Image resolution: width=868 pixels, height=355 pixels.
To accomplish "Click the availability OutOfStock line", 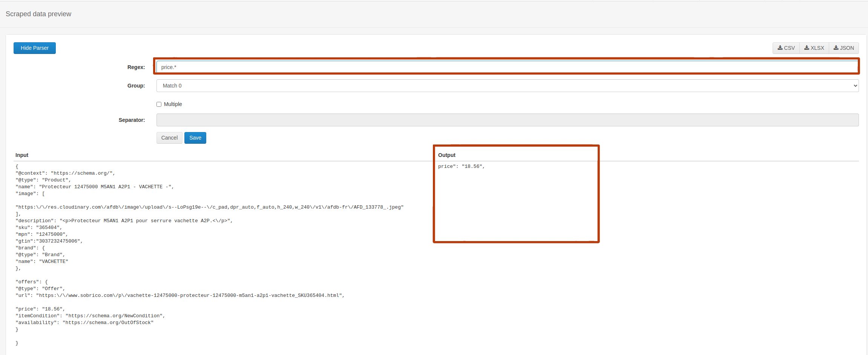I will tap(84, 323).
